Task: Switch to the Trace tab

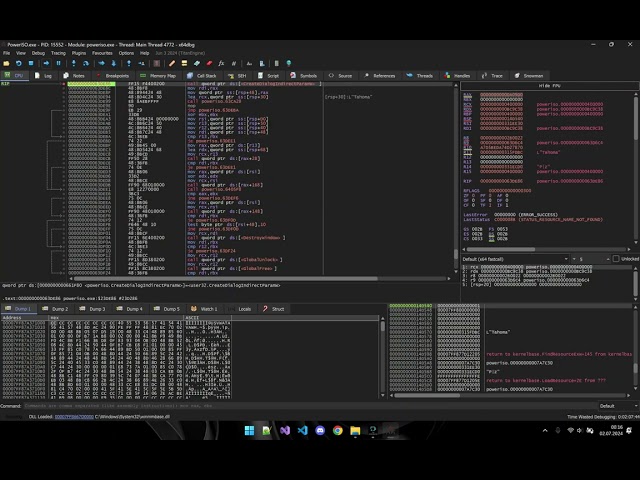Action: 492,76
